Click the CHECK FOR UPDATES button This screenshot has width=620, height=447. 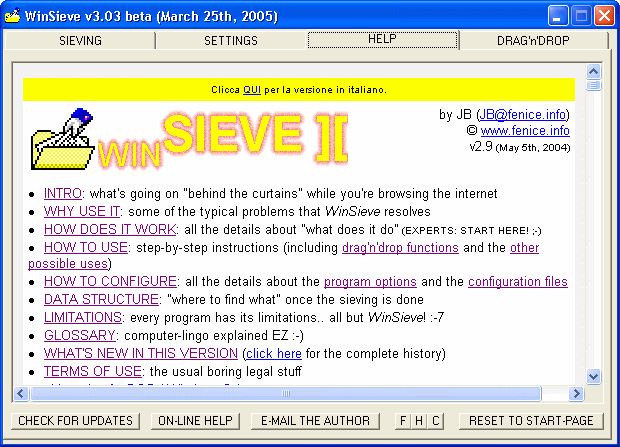tap(76, 421)
